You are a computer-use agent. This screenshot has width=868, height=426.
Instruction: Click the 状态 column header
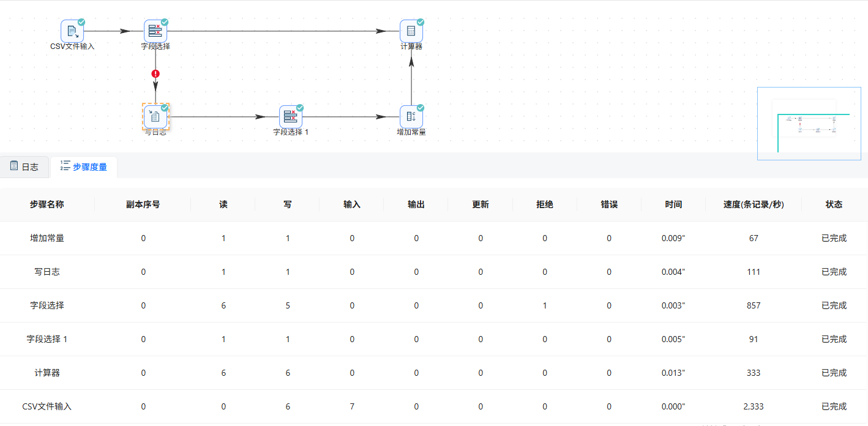[x=834, y=204]
